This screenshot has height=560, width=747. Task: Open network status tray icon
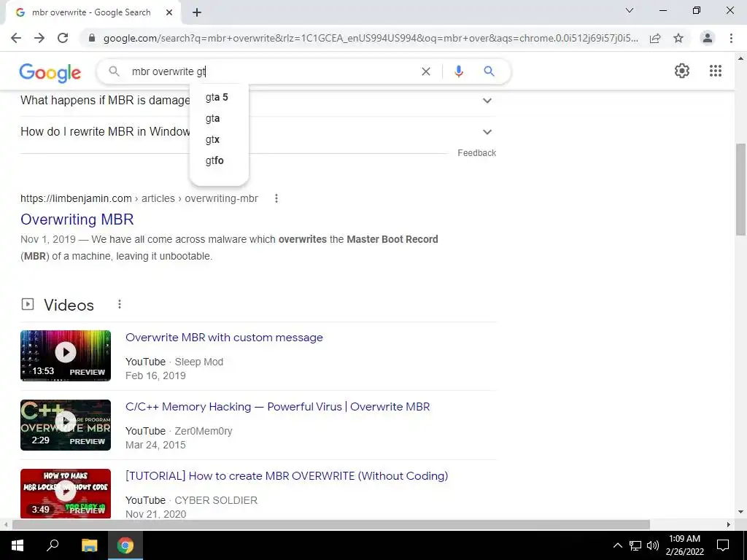(635, 545)
